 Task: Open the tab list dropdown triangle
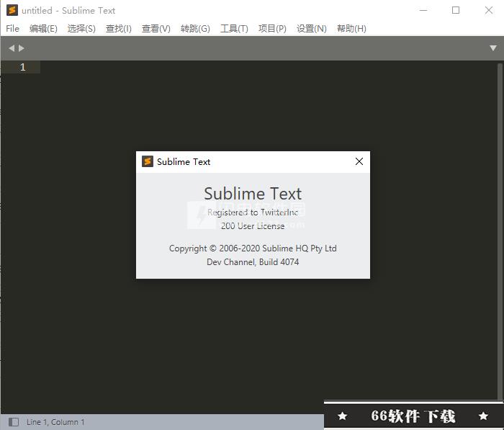[x=493, y=48]
